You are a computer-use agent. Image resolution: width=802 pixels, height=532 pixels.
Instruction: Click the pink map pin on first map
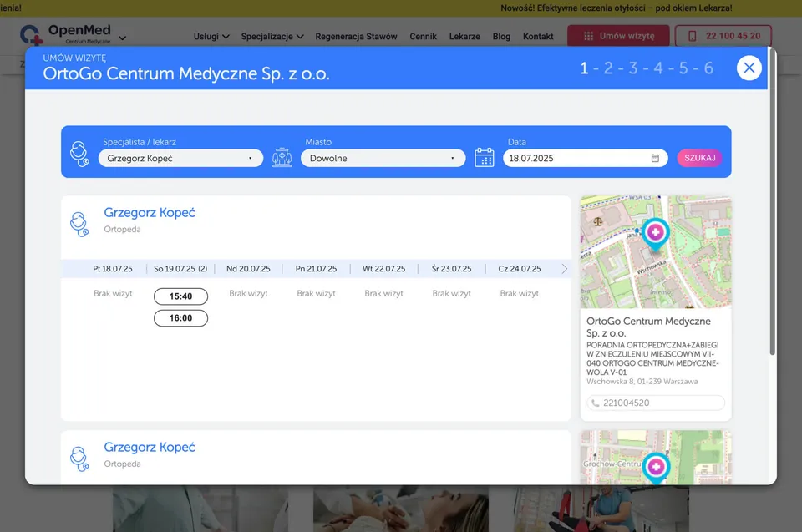[656, 233]
